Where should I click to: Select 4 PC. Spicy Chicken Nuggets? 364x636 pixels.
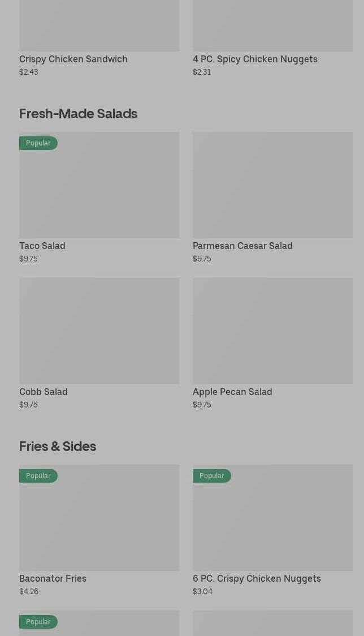coord(255,59)
